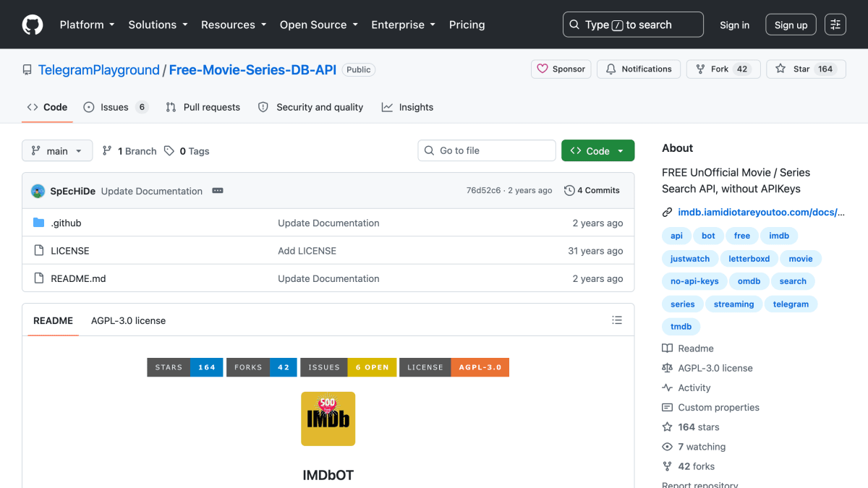
Task: Open the README outline list icon
Action: tap(617, 320)
